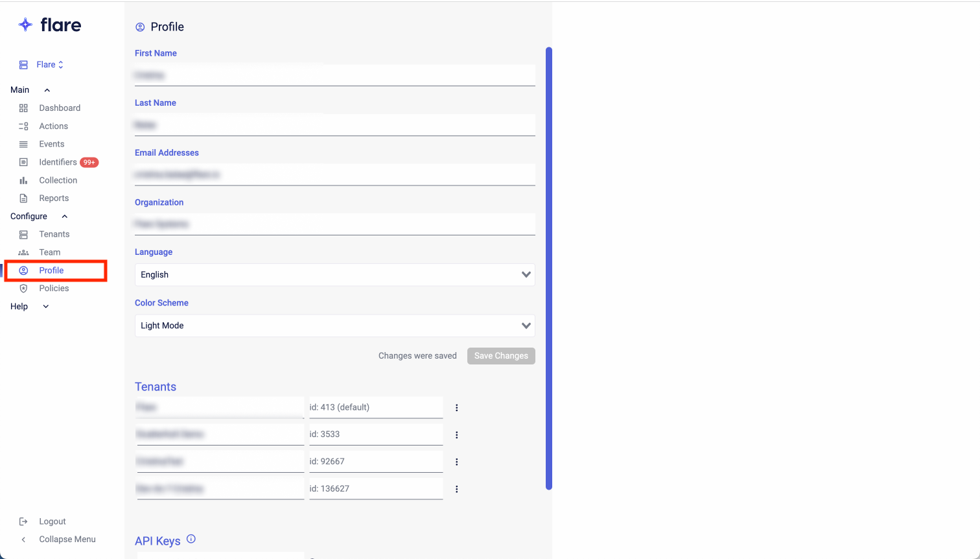
Task: Open three-dot menu for tenant id 413
Action: (456, 408)
